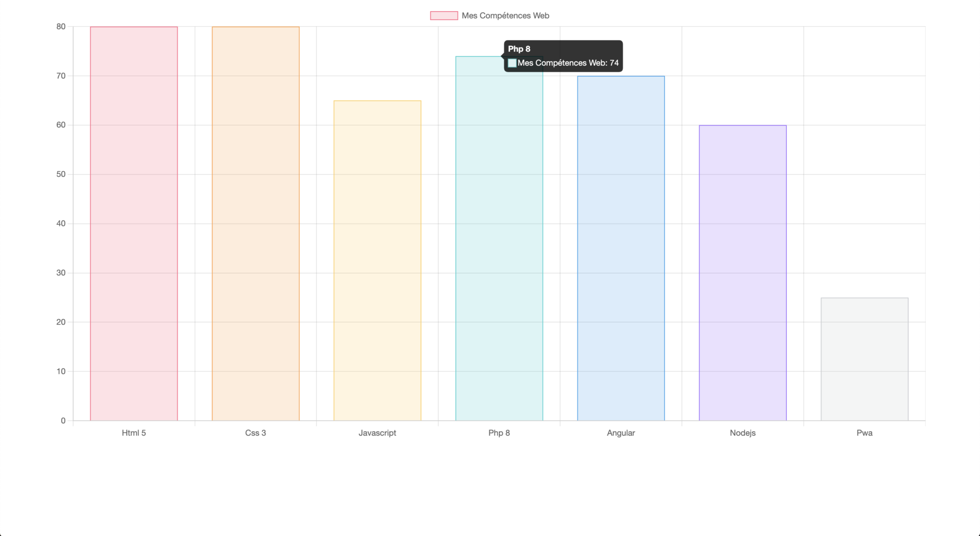Click tooltip value Mes Compétences Web: 74

(x=568, y=63)
